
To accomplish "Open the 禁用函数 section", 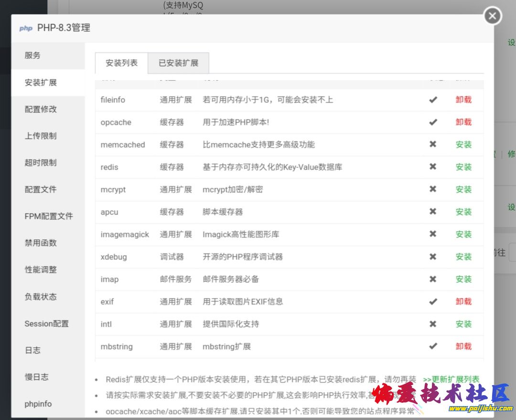I will (48, 243).
